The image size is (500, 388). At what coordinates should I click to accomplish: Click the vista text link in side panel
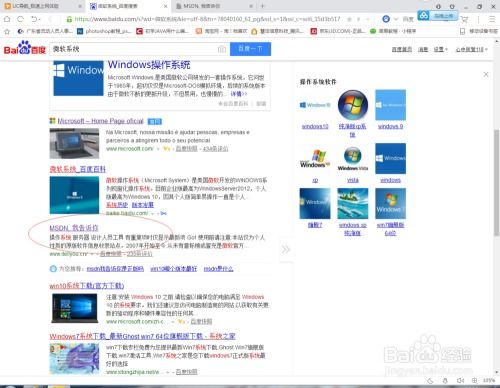pyautogui.click(x=353, y=180)
